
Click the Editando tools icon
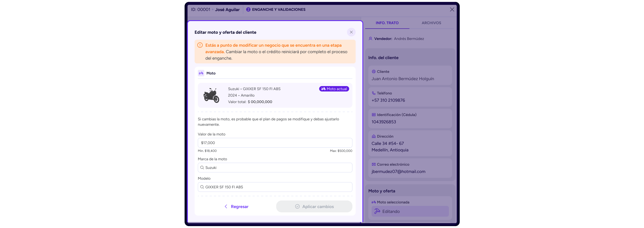[x=377, y=211]
